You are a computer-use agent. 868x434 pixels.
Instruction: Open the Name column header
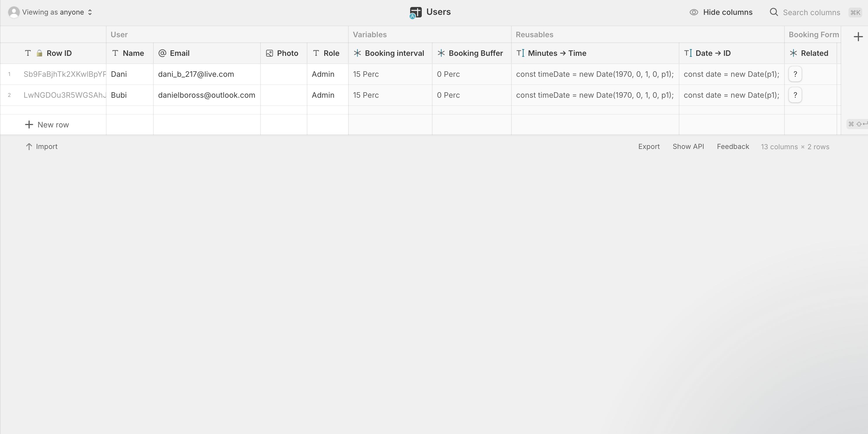[x=130, y=53]
